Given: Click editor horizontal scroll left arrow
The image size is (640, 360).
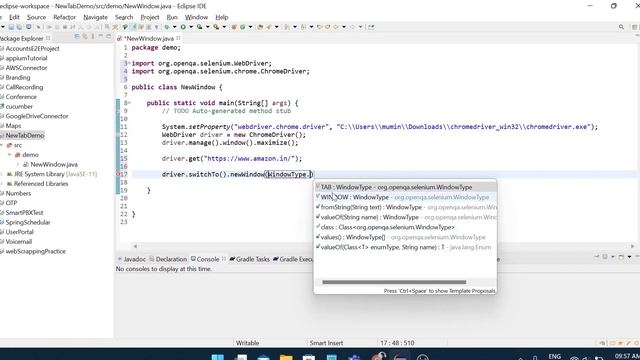Looking at the screenshot, I should (135, 246).
